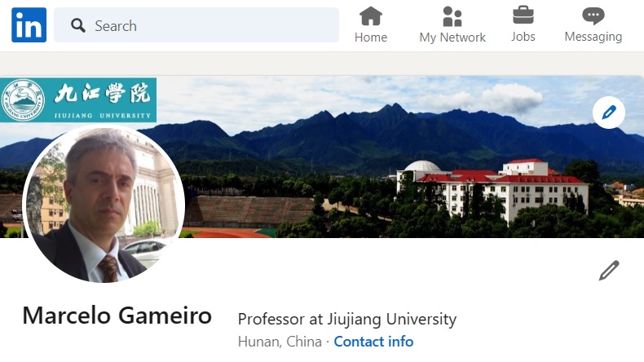The height and width of the screenshot is (362, 644).
Task: Open the Contact info link
Action: pyautogui.click(x=373, y=342)
